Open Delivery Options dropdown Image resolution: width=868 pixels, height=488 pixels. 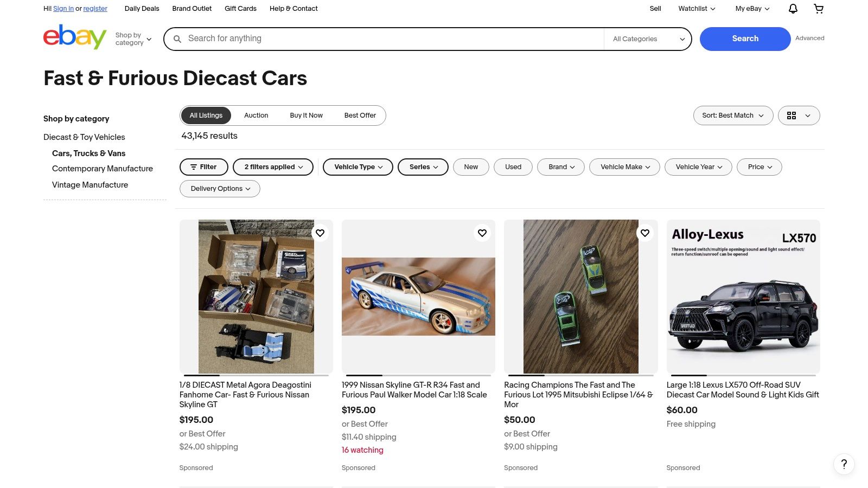point(220,189)
